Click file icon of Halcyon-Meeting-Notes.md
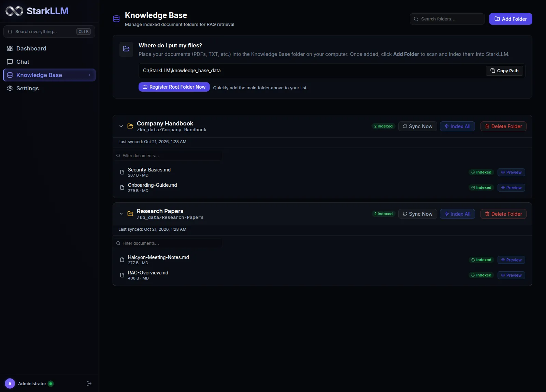This screenshot has width=546, height=392. coord(122,260)
